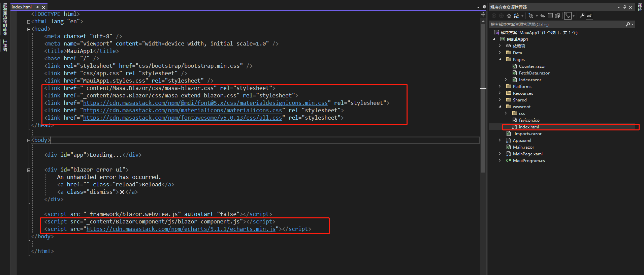Click the search magnifier icon in Solution Explorer

pyautogui.click(x=627, y=24)
